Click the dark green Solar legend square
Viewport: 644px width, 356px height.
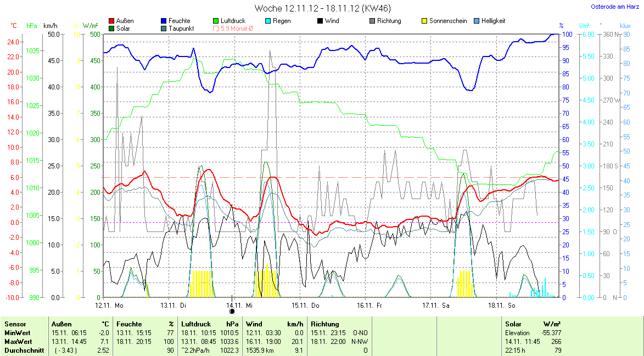coord(112,28)
